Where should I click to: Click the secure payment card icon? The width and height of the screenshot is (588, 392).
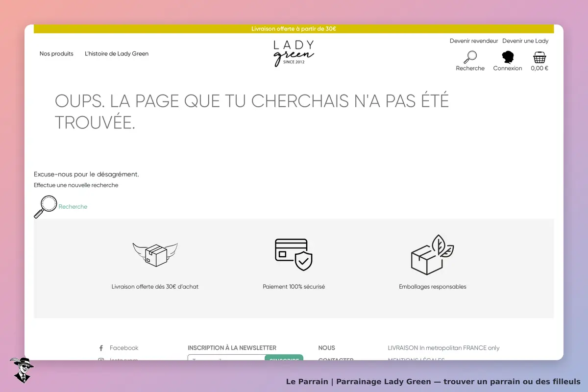click(294, 255)
